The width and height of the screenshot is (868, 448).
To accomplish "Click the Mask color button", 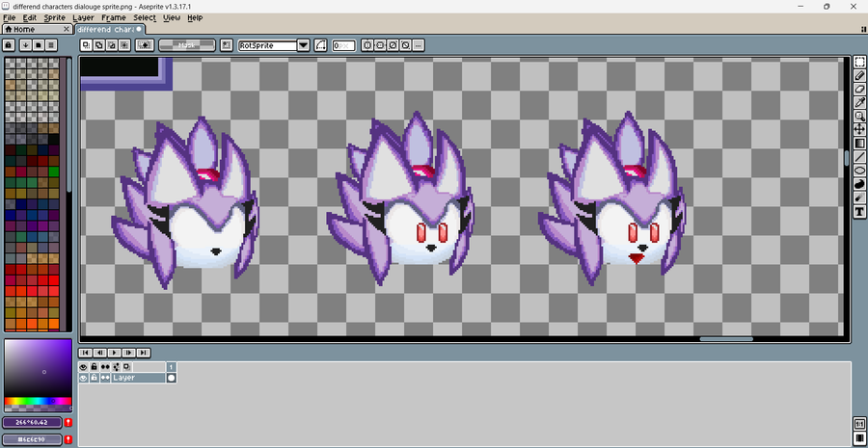I will coord(187,45).
